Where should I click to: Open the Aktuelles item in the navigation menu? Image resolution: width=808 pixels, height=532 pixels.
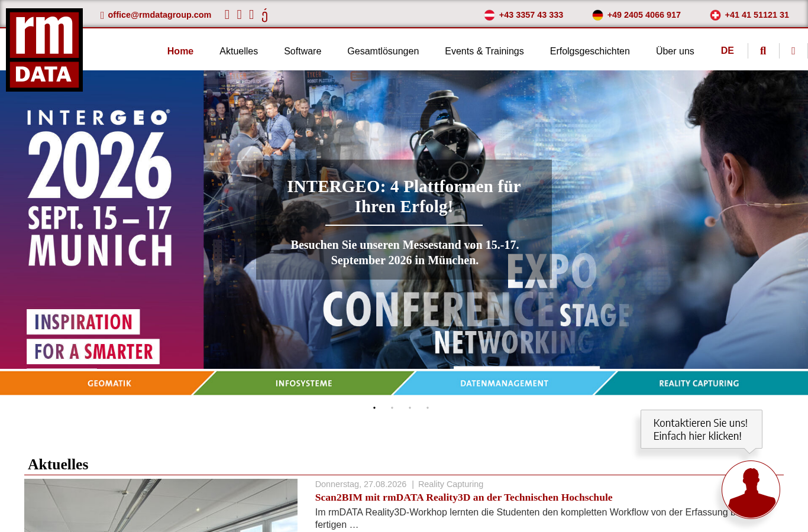(238, 51)
